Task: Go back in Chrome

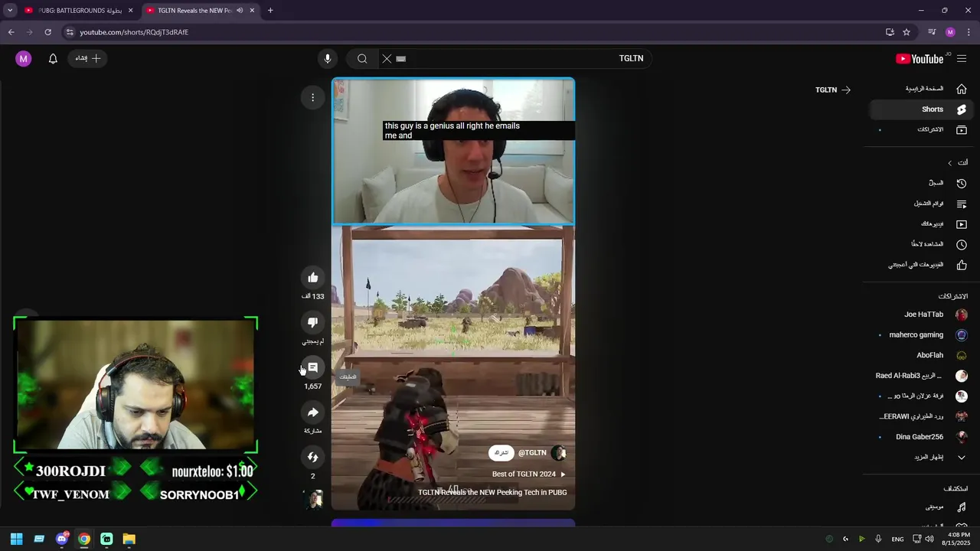Action: 11,32
